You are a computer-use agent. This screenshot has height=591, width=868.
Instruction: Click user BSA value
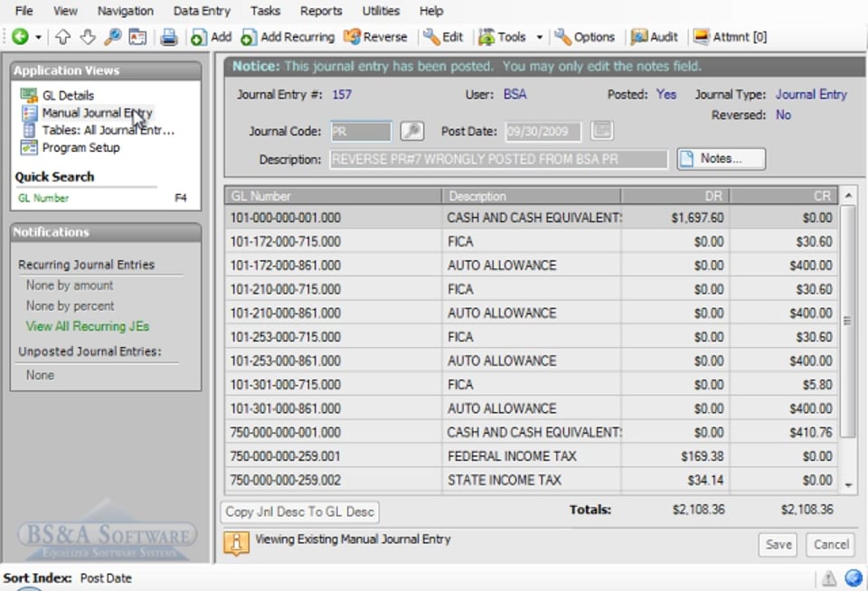[514, 95]
